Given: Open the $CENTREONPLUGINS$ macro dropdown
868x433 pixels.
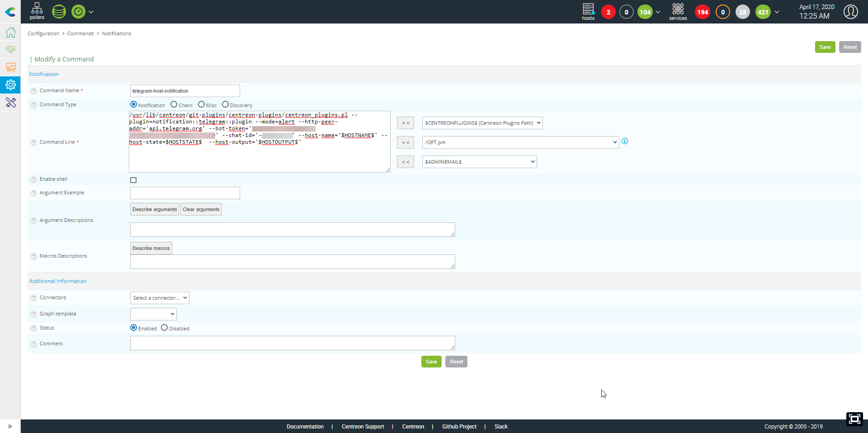Looking at the screenshot, I should pos(482,123).
